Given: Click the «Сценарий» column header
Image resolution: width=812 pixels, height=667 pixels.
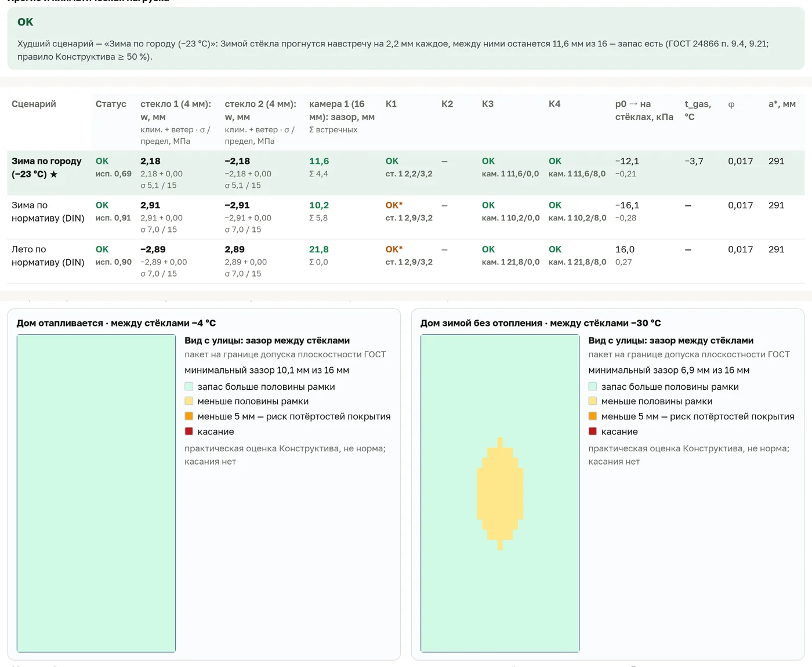Looking at the screenshot, I should click(34, 104).
